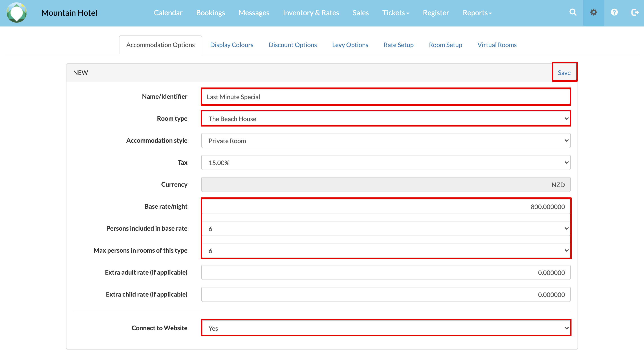This screenshot has height=354, width=644.
Task: Open the Accommodation style dropdown
Action: (386, 141)
